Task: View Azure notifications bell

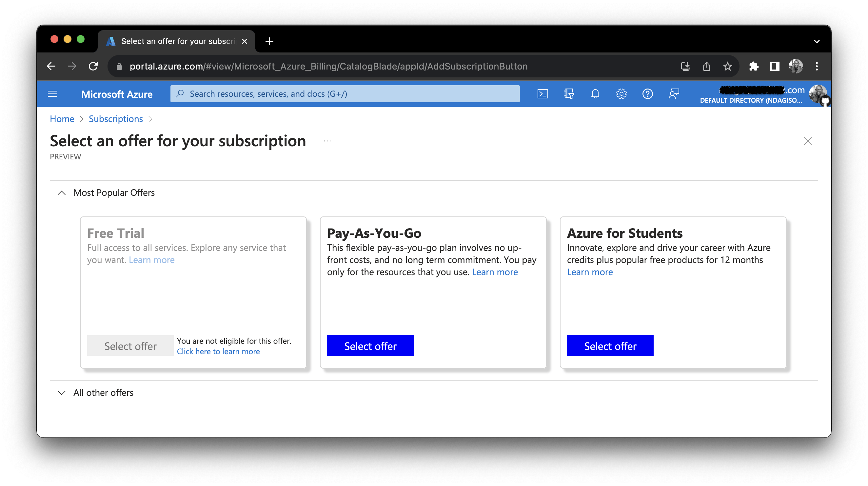Action: (x=595, y=94)
